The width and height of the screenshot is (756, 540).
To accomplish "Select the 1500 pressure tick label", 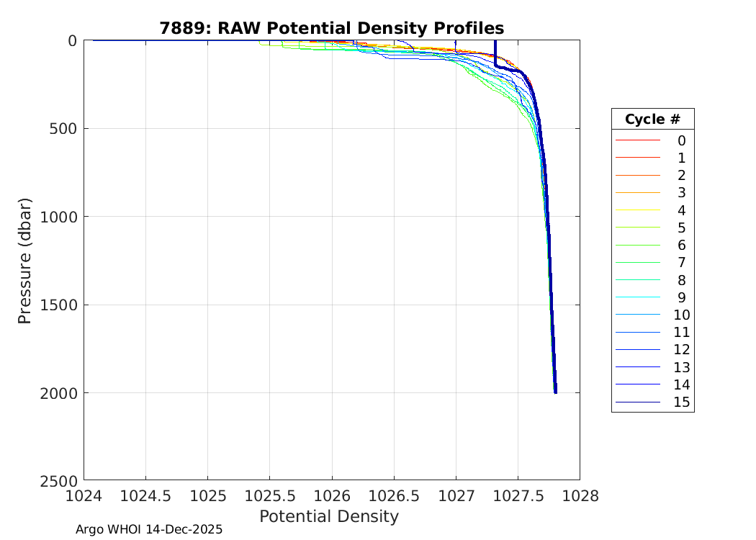I will [x=58, y=305].
